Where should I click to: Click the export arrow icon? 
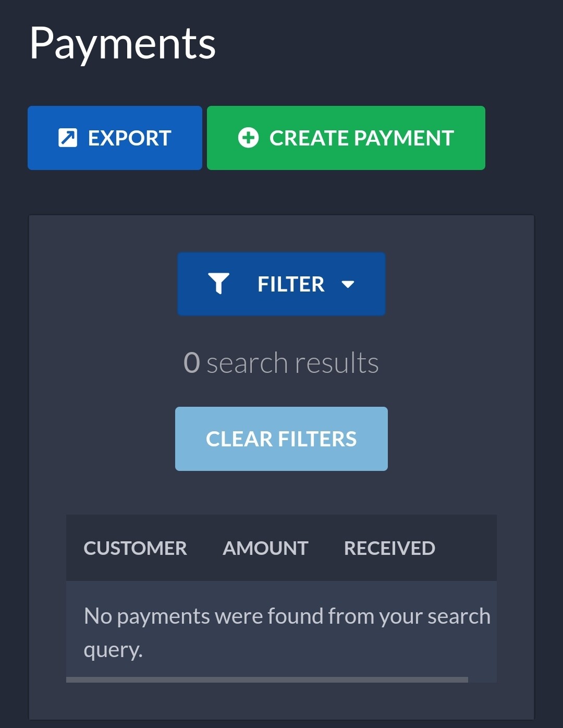tap(68, 138)
